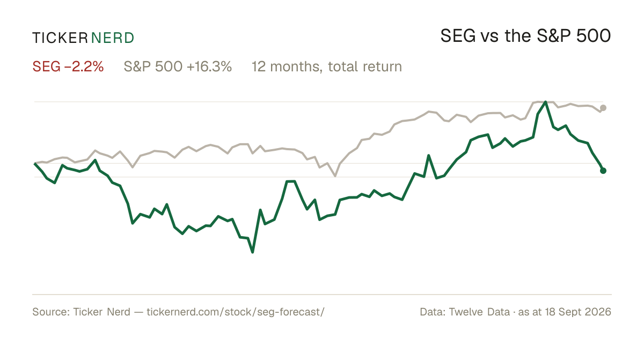Click the SEG mid-chart spike near center
Viewport: 644px width, 338px height.
(291, 181)
